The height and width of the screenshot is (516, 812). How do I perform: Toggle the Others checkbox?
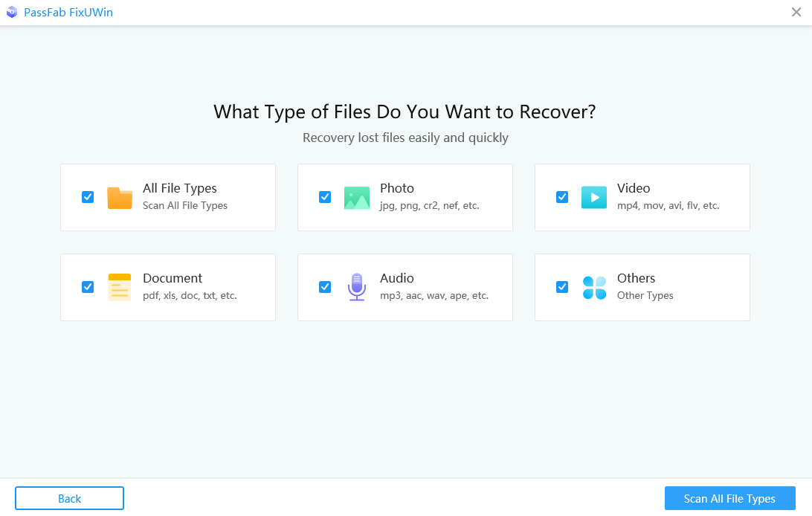coord(562,287)
